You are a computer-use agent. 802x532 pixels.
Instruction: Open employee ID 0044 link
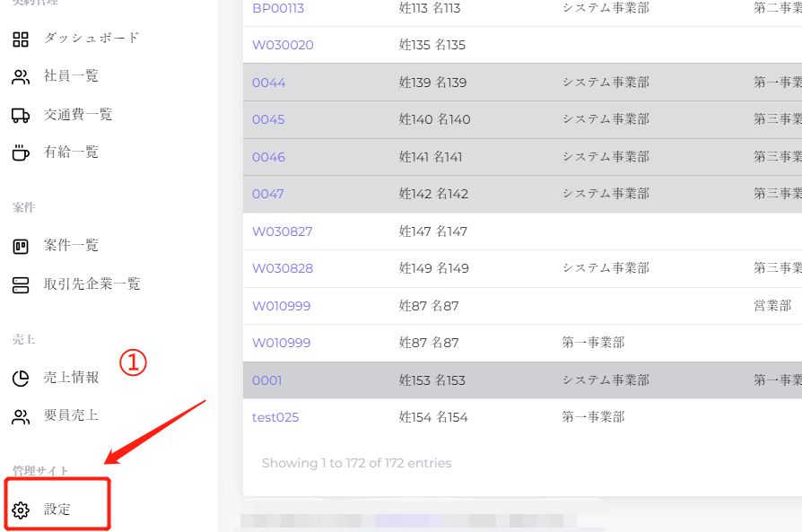[268, 83]
